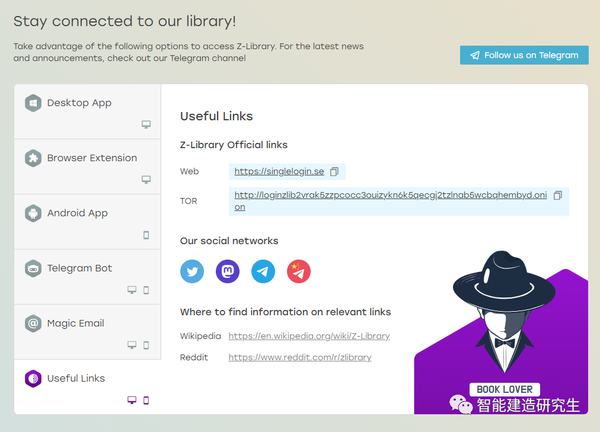
Task: Click the Useful Links heading text
Action: (x=217, y=116)
